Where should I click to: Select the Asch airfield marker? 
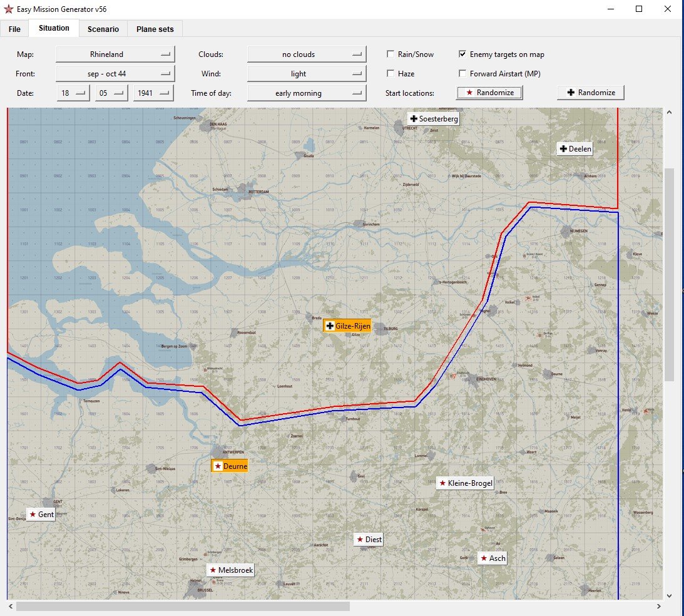(x=493, y=558)
